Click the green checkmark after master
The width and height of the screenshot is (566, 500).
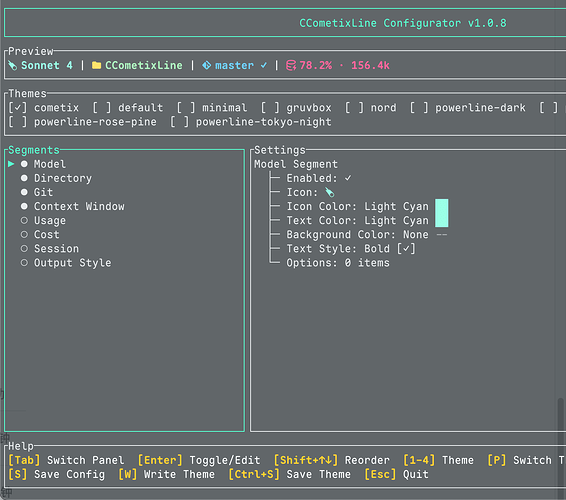point(264,65)
